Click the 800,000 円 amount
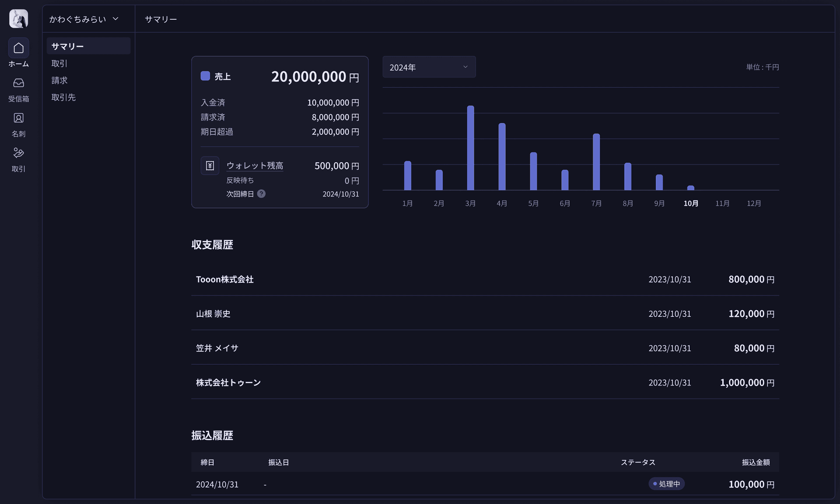 [x=751, y=279]
